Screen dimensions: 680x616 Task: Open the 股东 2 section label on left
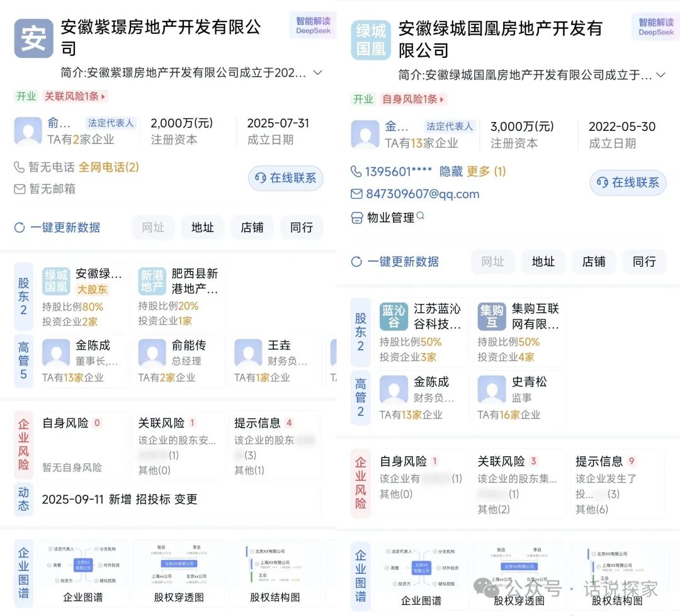coord(23,296)
